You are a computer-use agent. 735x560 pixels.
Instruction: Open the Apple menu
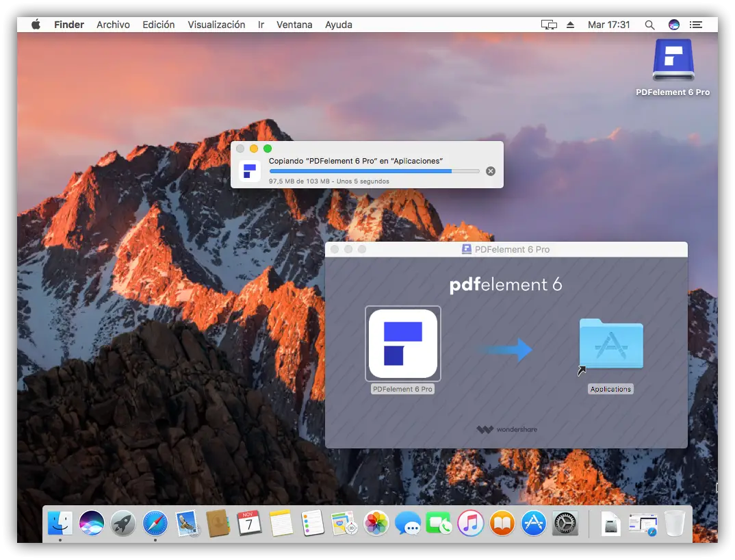(36, 25)
